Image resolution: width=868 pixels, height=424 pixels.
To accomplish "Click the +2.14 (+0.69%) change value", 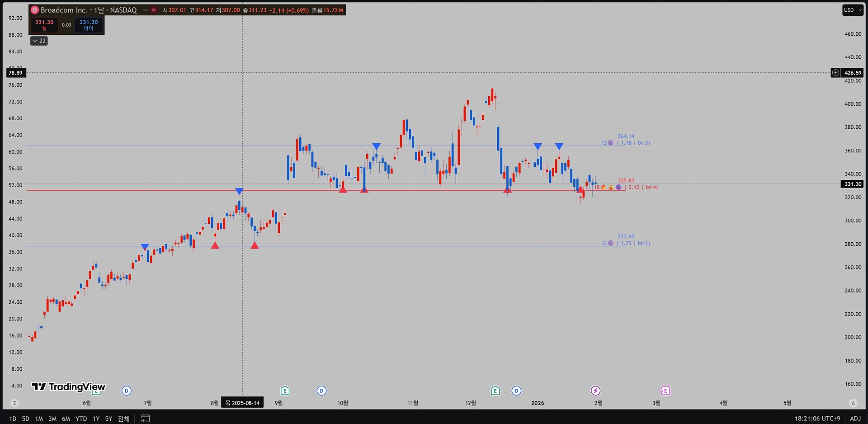I will tap(289, 10).
